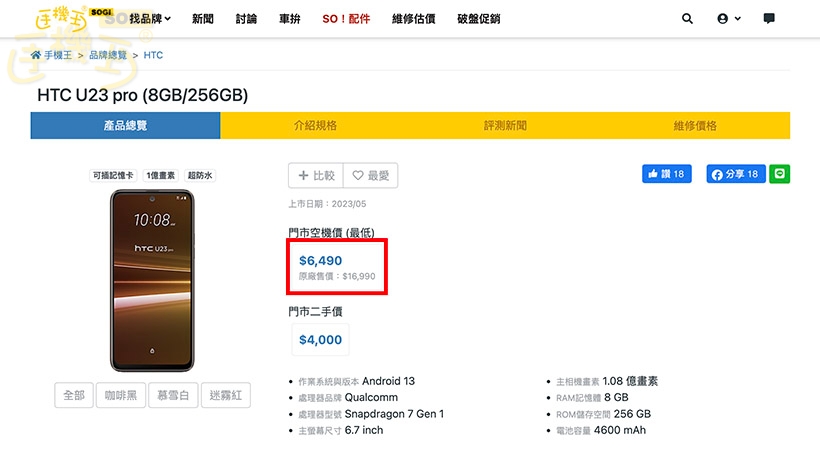Add phone to 比較 comparison
The image size is (820, 450).
pos(315,176)
